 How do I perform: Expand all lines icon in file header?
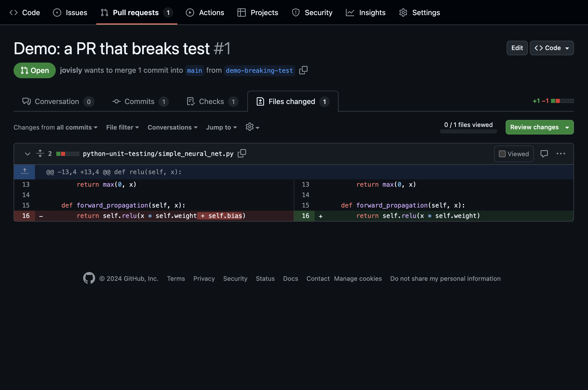[40, 153]
